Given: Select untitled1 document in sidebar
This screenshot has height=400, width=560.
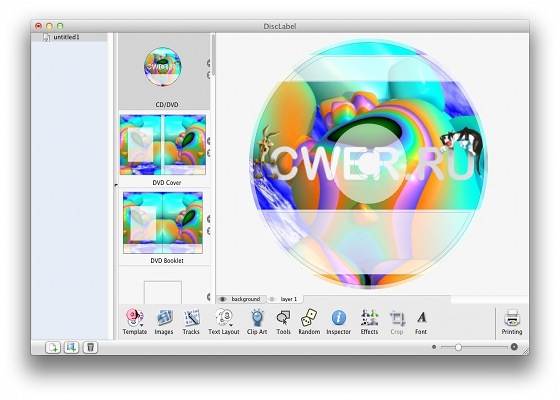Looking at the screenshot, I should pos(66,37).
